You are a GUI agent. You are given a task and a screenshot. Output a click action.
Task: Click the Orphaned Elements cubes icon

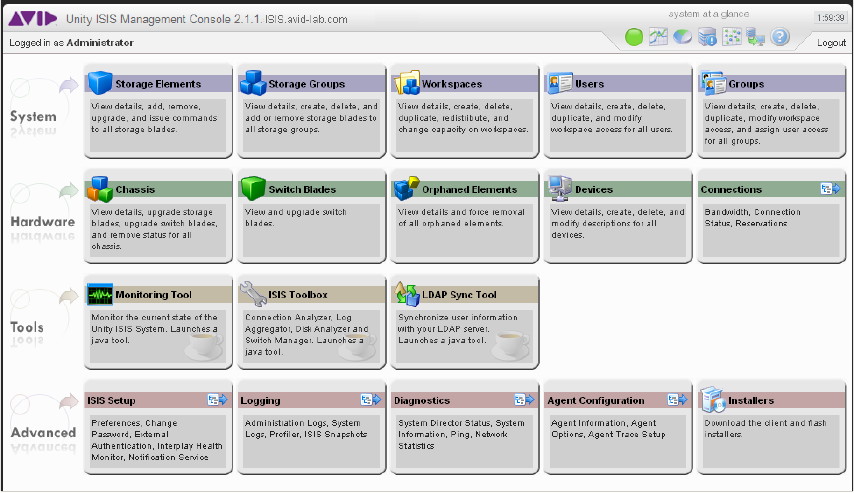[407, 188]
